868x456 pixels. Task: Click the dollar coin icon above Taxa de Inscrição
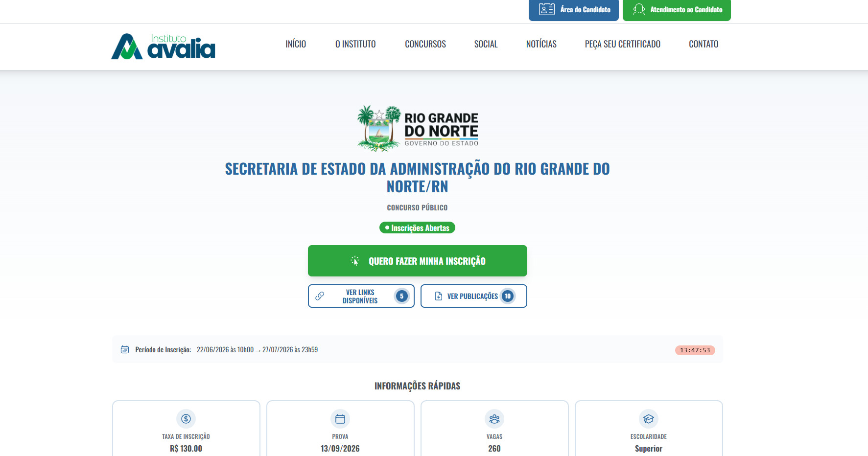coord(186,419)
